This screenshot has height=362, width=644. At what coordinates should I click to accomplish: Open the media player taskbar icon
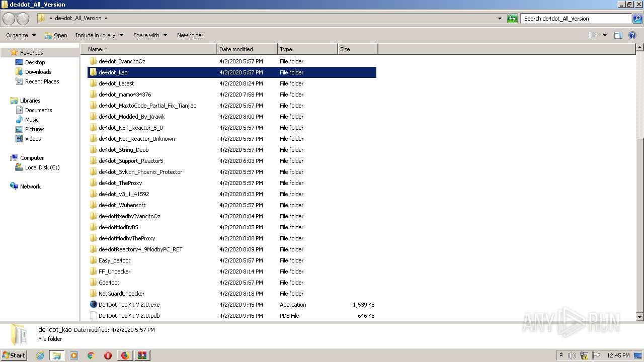74,355
